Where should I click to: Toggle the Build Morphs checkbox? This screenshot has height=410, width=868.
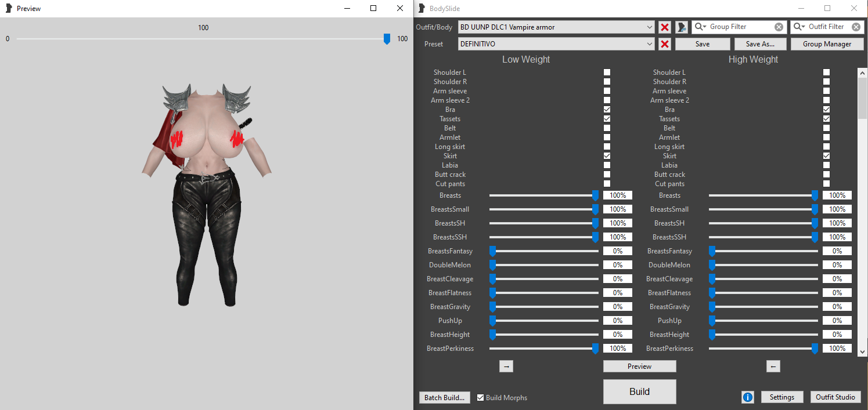(x=480, y=397)
